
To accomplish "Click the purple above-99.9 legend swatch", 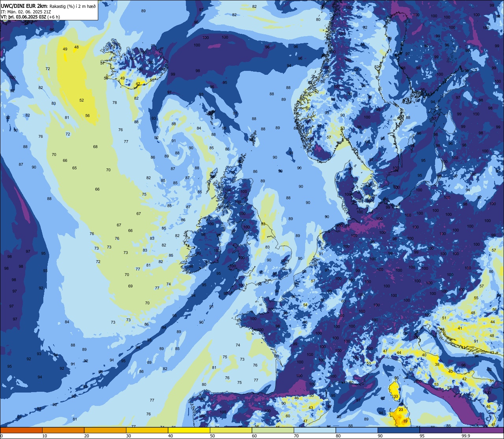I will pyautogui.click(x=483, y=430).
